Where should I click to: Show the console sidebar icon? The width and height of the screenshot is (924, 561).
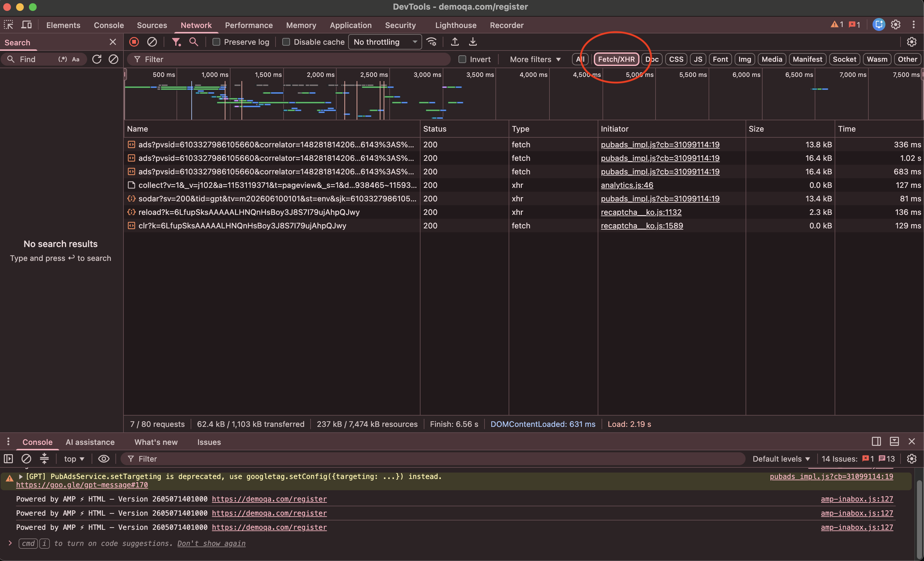tap(8, 459)
